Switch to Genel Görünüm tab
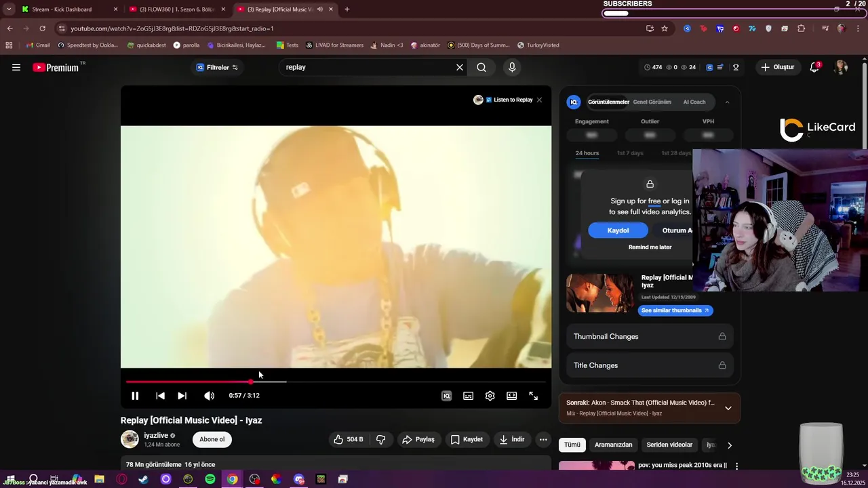Image resolution: width=868 pixels, height=488 pixels. 652,102
